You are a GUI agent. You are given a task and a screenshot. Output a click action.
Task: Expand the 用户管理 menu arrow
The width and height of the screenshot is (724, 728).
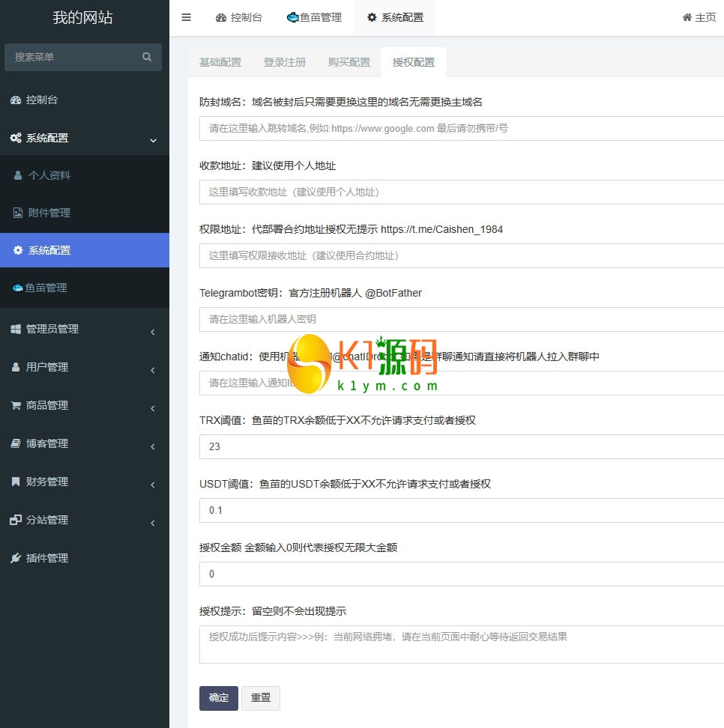coord(153,370)
